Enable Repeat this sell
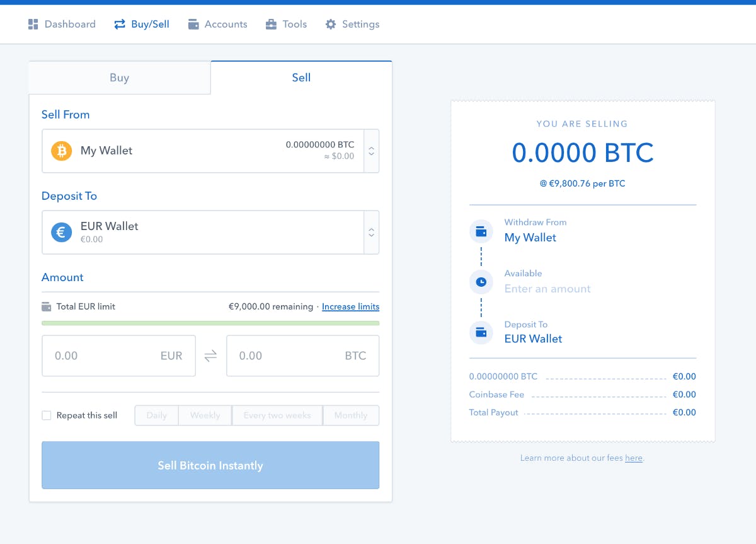The height and width of the screenshot is (544, 756). coord(46,415)
